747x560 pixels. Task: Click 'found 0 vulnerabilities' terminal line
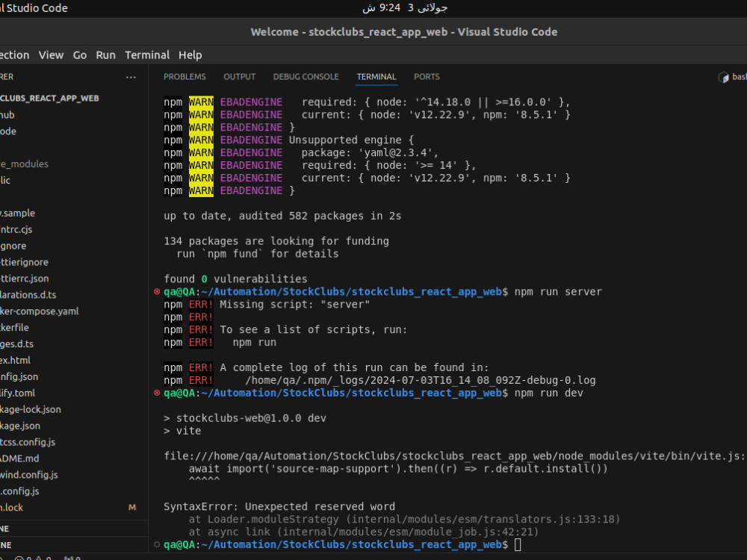pyautogui.click(x=235, y=279)
